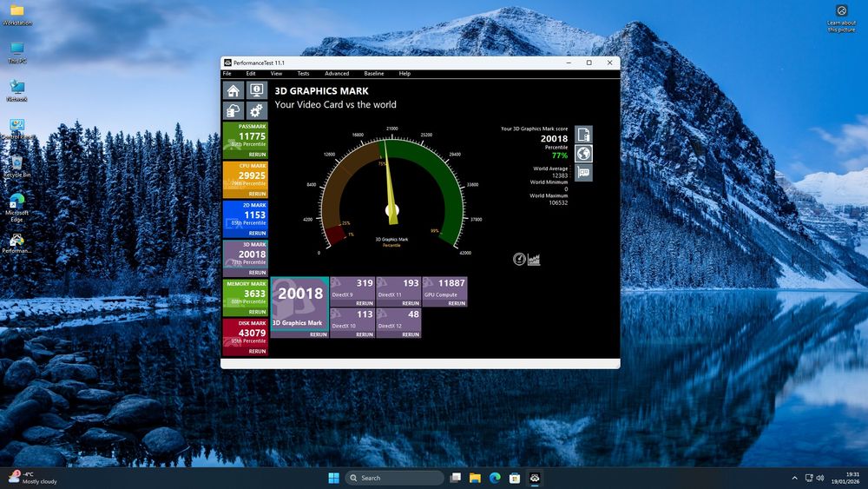
Task: Open the Advanced menu
Action: click(337, 74)
